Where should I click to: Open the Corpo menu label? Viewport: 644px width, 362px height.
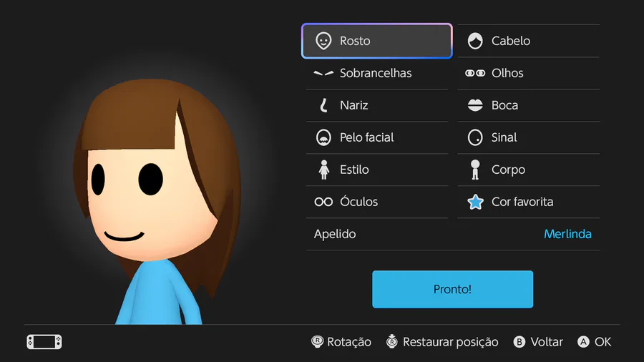coord(508,170)
